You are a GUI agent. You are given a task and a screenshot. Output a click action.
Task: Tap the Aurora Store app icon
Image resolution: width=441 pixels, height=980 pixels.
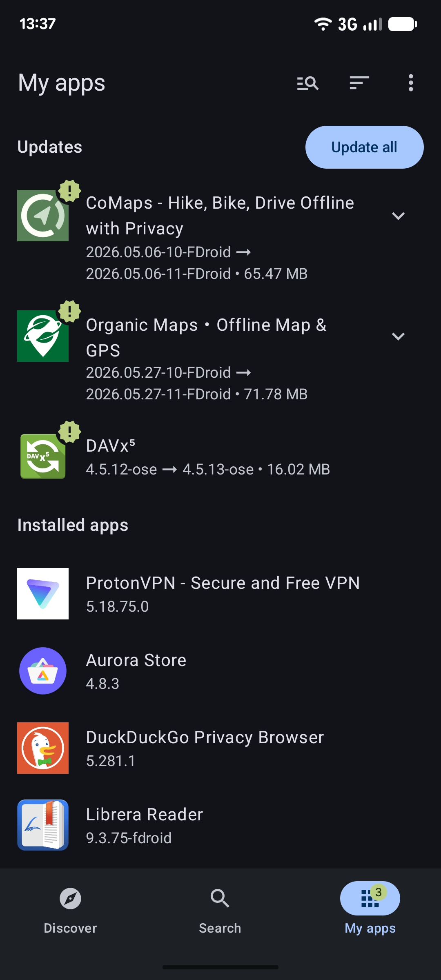pyautogui.click(x=43, y=671)
